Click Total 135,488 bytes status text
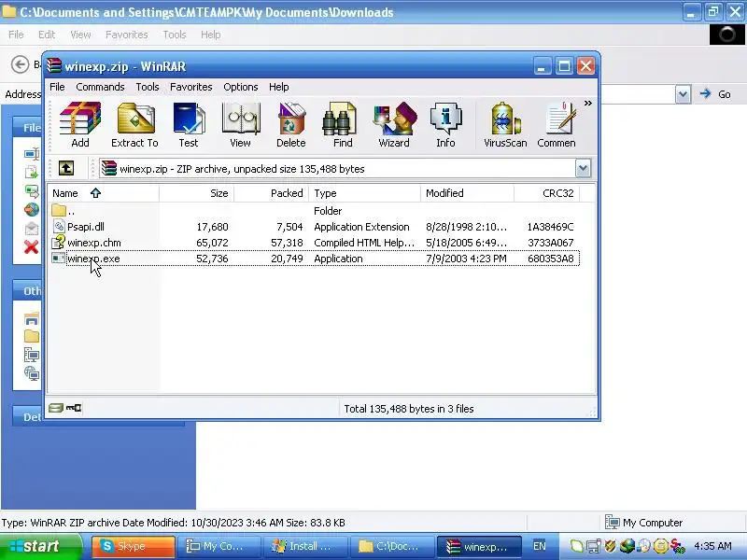This screenshot has height=560, width=747. [x=409, y=409]
